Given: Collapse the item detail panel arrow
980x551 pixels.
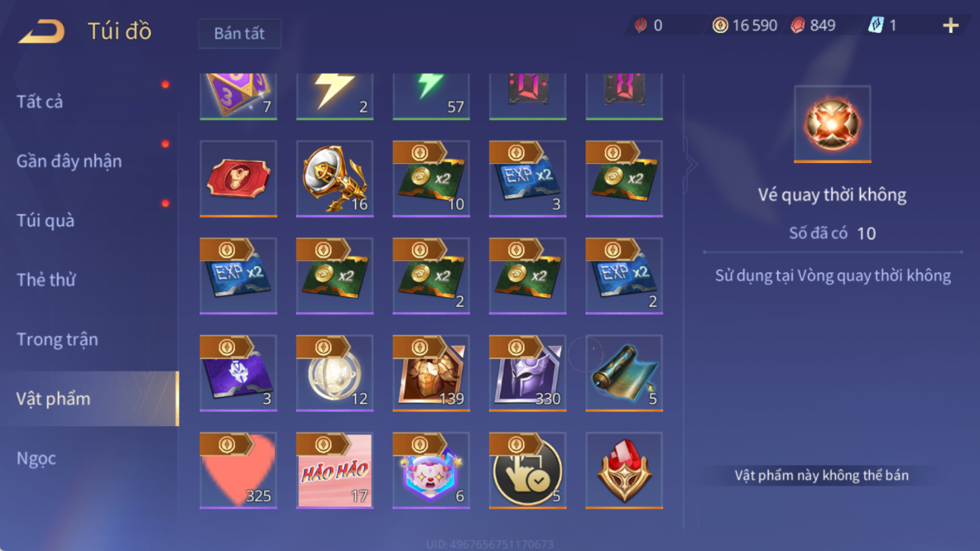Looking at the screenshot, I should (x=691, y=165).
